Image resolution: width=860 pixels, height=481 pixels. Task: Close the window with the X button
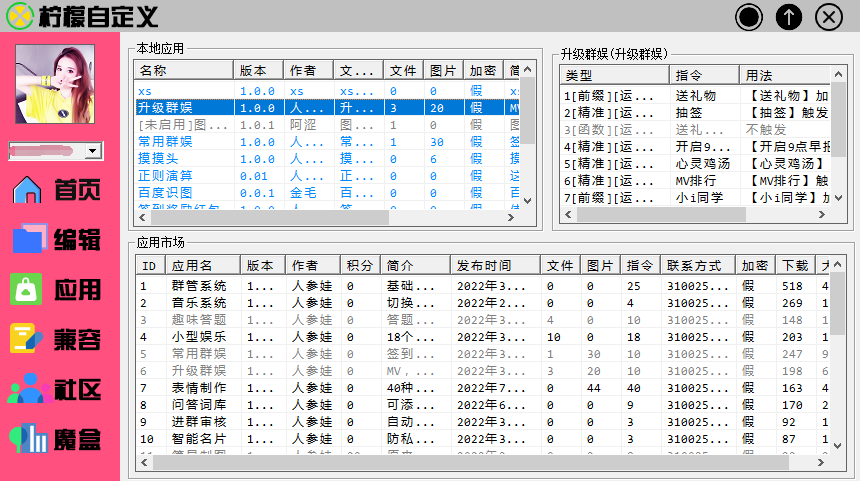(829, 17)
